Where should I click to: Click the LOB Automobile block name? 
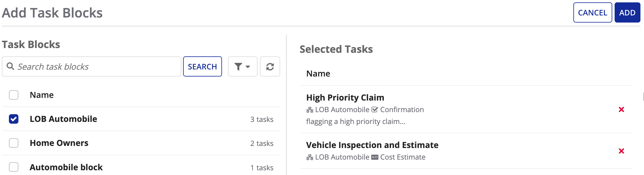(x=64, y=119)
